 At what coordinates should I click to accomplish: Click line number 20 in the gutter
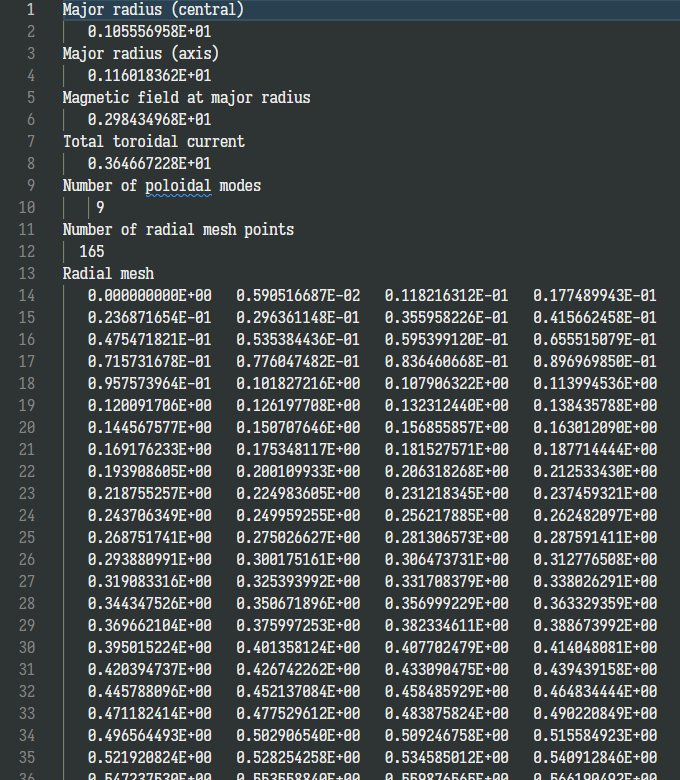[x=26, y=427]
